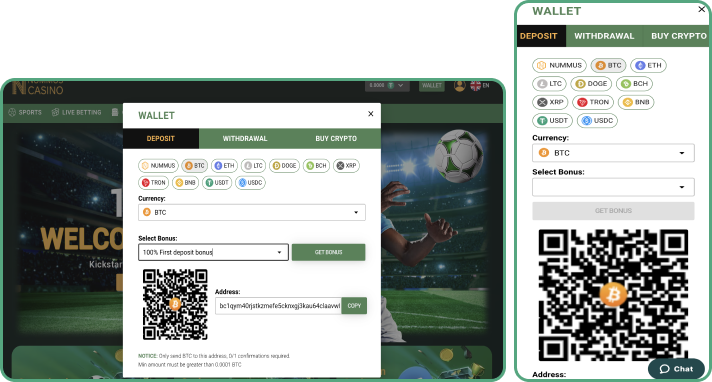Click QR code in desktop wallet
This screenshot has width=712, height=382.
pyautogui.click(x=175, y=304)
